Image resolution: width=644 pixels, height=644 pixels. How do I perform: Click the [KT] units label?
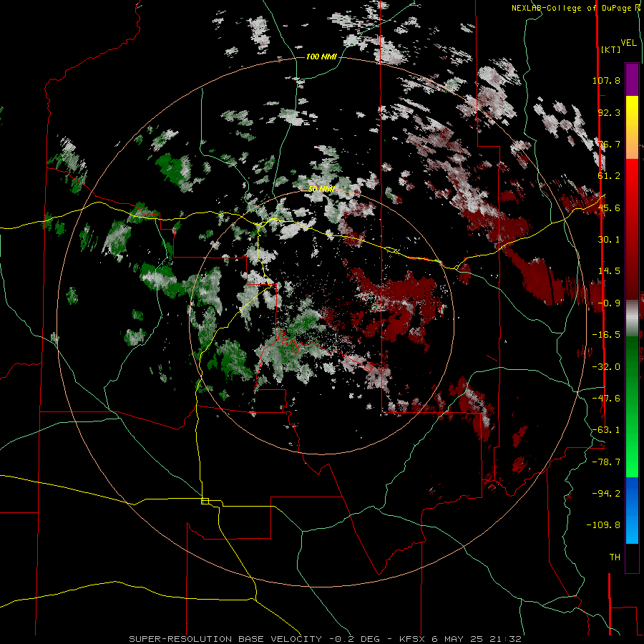point(610,49)
